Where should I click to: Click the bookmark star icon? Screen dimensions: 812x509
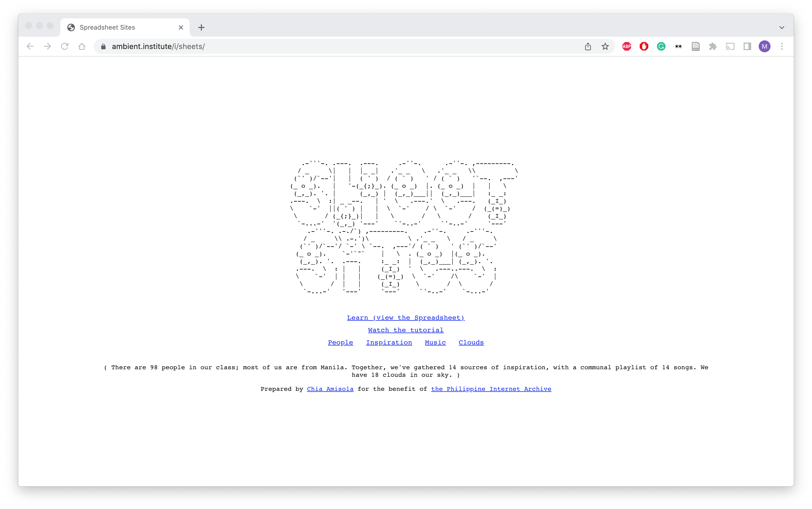coord(605,46)
